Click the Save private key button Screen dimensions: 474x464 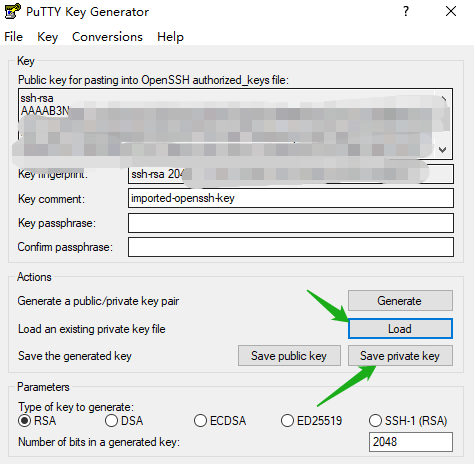coord(400,356)
